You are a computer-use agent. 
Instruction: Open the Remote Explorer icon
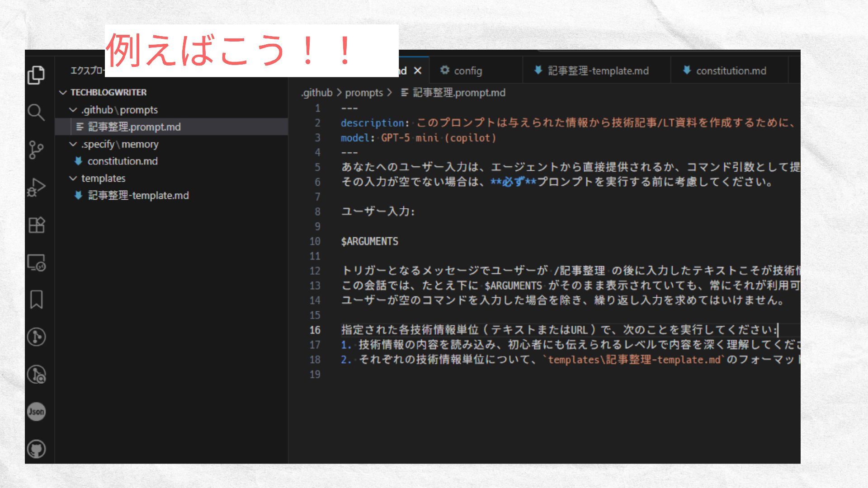(x=36, y=262)
